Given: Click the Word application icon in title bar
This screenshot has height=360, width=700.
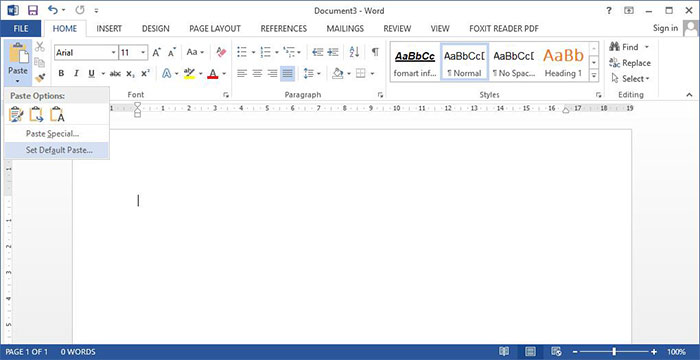Looking at the screenshot, I should coord(12,10).
